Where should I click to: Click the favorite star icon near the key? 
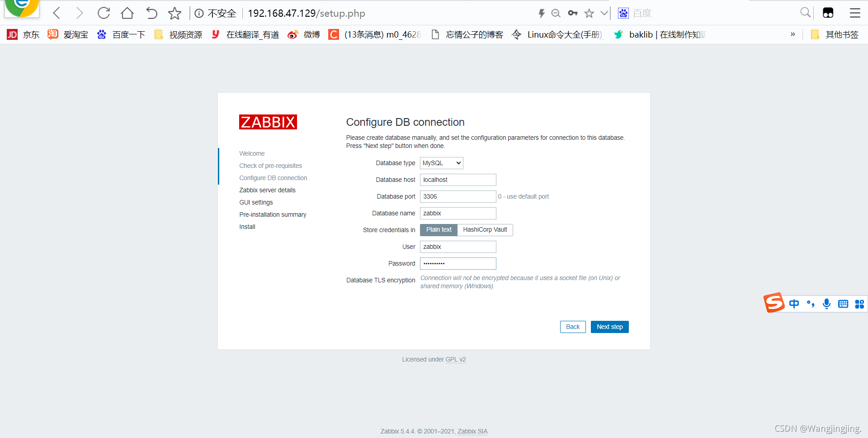[x=589, y=13]
